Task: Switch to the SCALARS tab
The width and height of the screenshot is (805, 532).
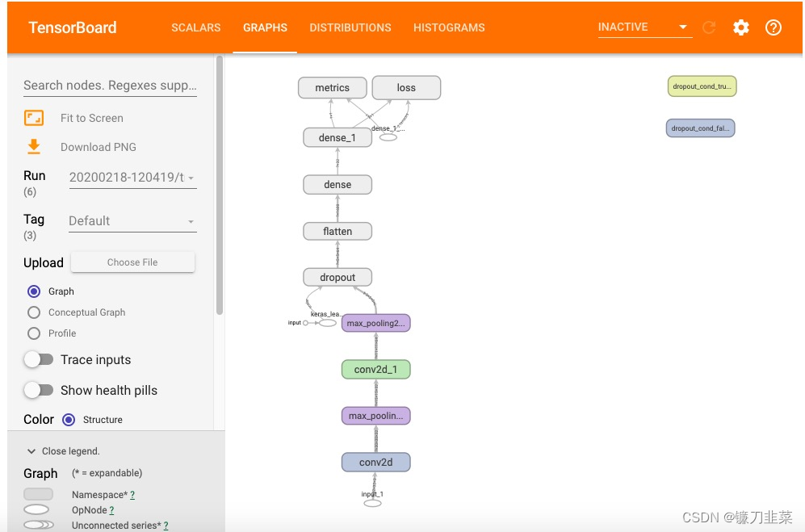Action: pos(195,27)
